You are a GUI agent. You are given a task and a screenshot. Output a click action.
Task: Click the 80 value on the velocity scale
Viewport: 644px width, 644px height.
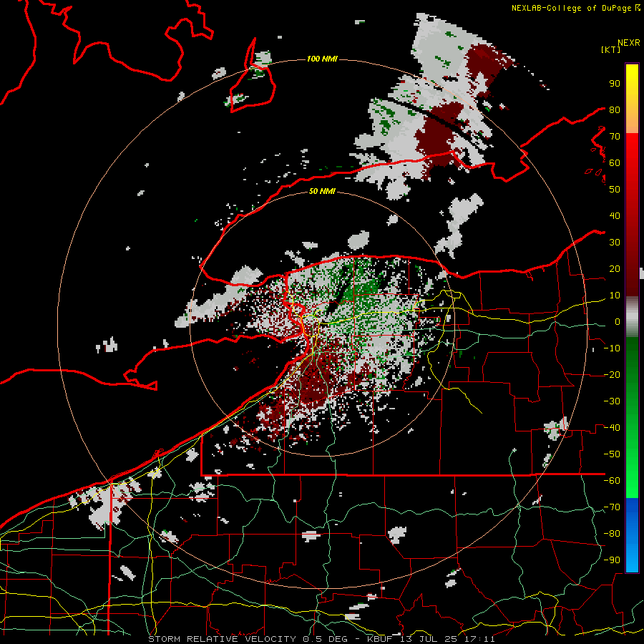(615, 110)
